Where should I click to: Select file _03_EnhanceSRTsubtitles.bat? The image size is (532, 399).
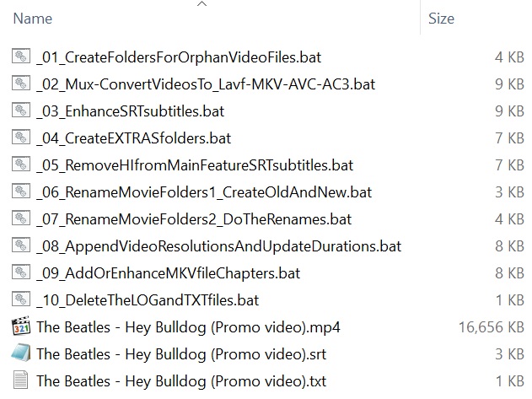[x=131, y=111]
